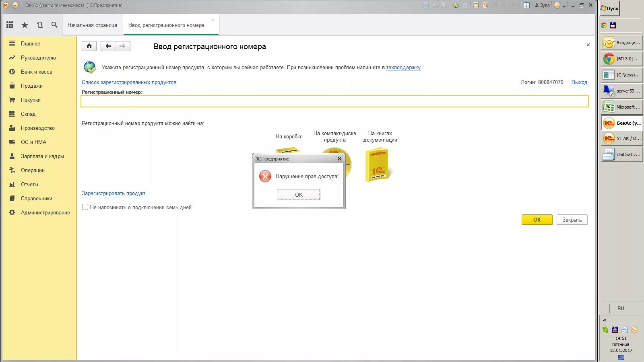Click the save icon in title bar

pos(426,5)
